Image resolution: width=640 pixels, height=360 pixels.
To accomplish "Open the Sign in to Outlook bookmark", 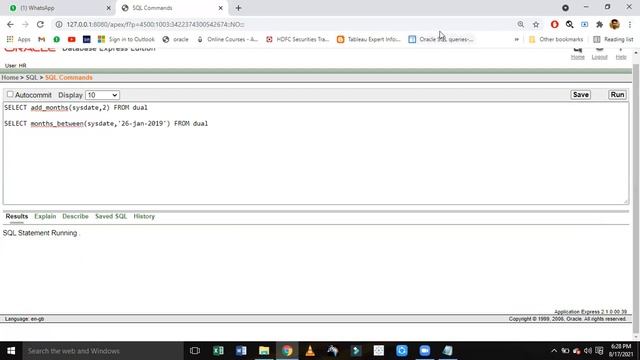I will pyautogui.click(x=126, y=39).
